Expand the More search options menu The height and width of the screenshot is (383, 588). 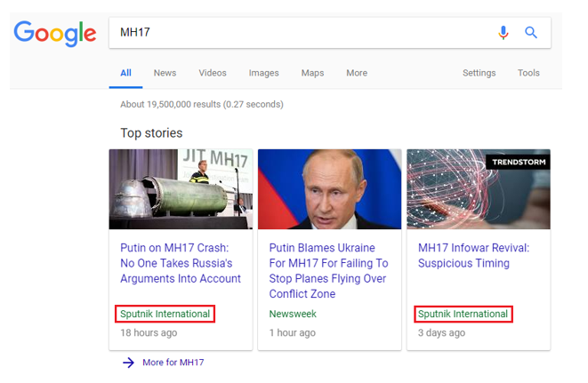click(357, 73)
